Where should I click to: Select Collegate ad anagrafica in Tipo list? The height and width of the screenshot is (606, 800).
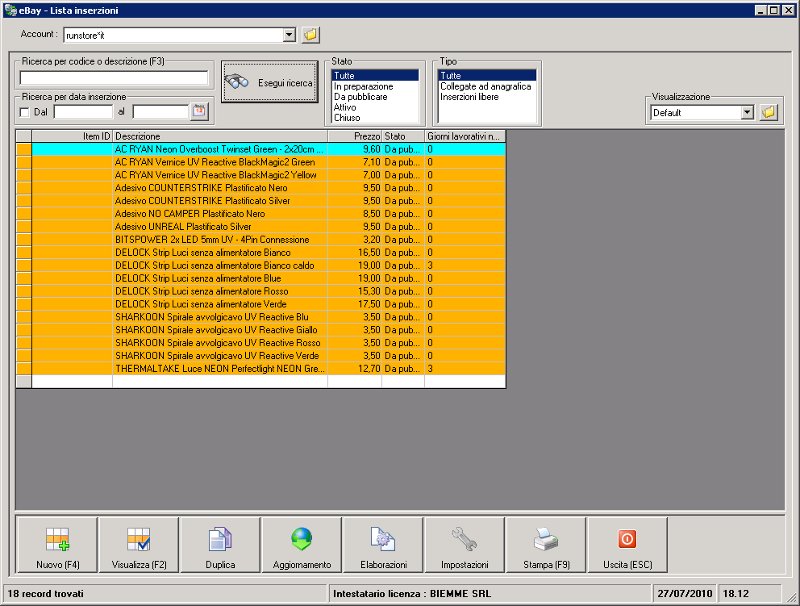point(486,86)
